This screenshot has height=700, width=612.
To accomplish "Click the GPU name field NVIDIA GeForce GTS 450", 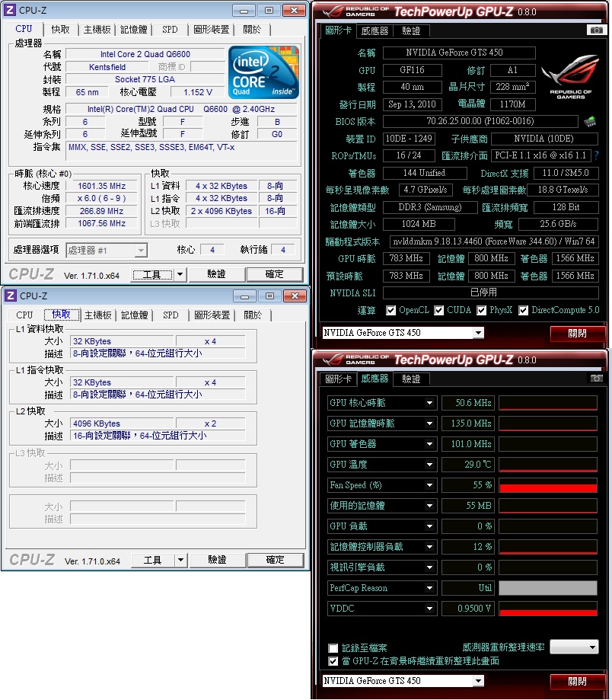I will (459, 53).
